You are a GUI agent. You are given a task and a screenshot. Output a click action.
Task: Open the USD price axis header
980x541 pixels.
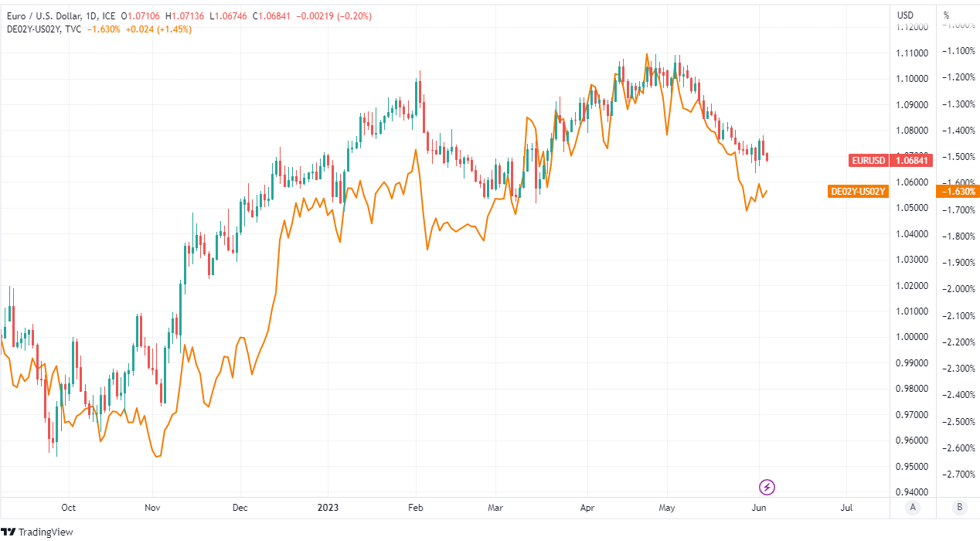pyautogui.click(x=905, y=15)
